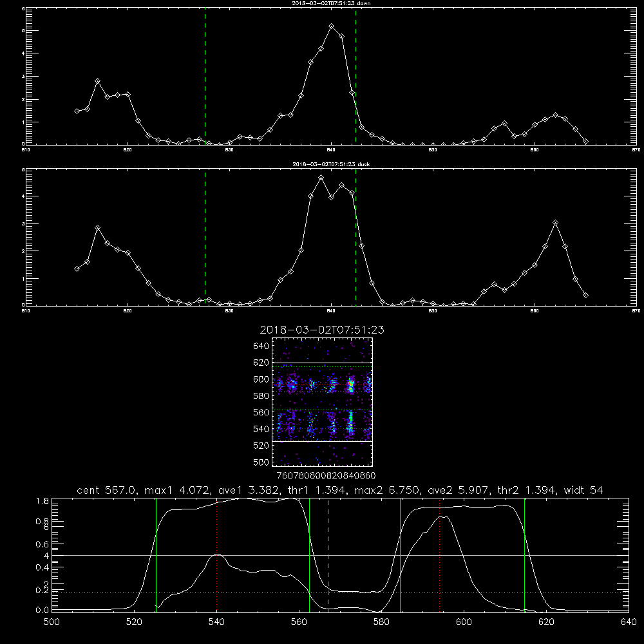Image resolution: width=644 pixels, height=644 pixels.
Task: Click the left green dashed line in dawn plot
Action: pyautogui.click(x=205, y=76)
